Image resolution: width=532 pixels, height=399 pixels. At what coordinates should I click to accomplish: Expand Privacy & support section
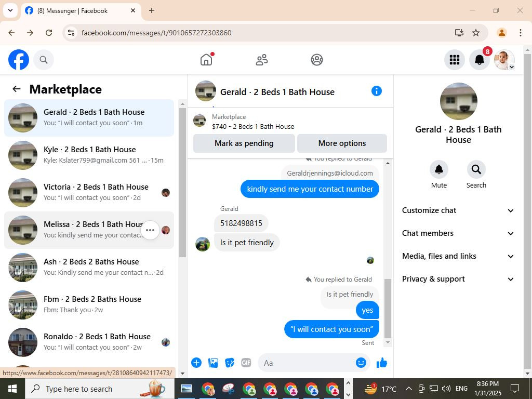point(458,279)
